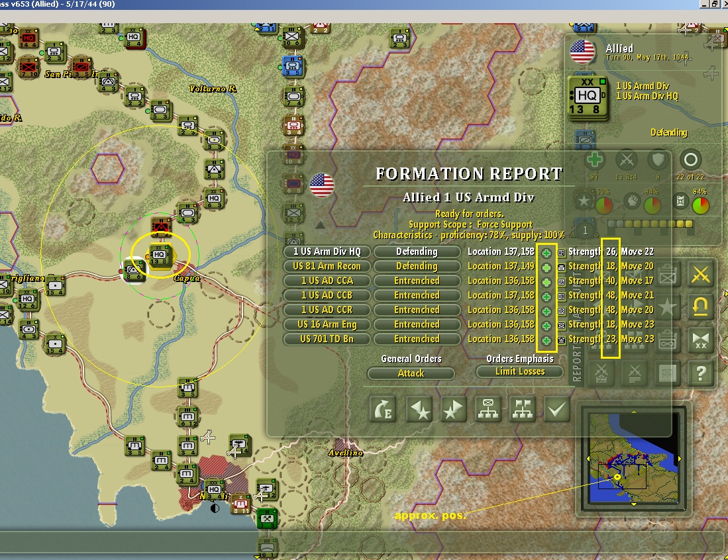Open the formation hierarchy flags icon
Viewport: 728px width, 560px height.
[523, 409]
